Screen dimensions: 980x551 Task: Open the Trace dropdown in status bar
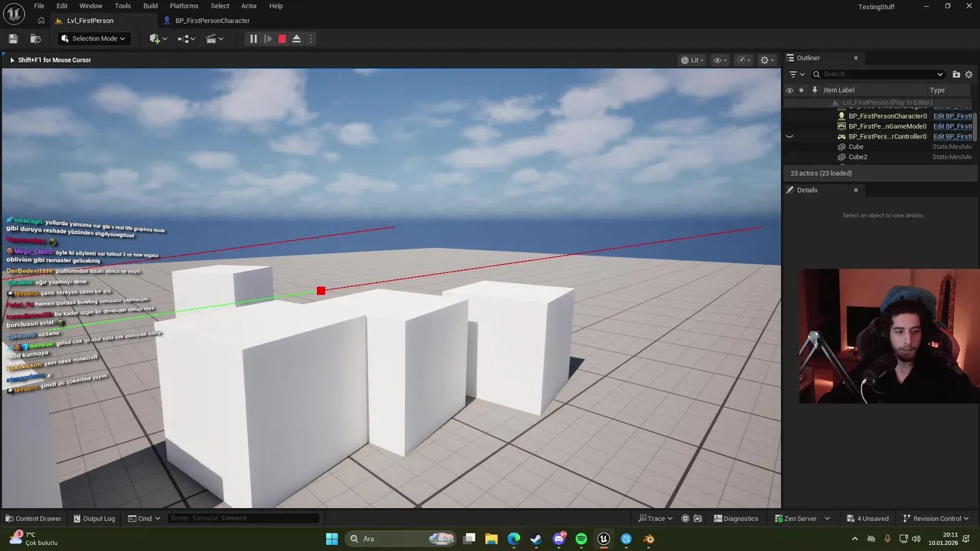pos(655,518)
